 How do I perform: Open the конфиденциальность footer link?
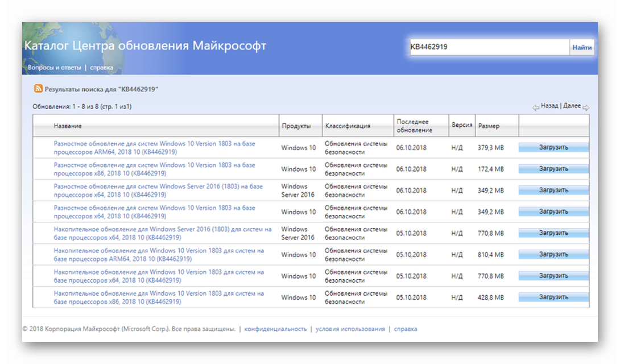click(x=275, y=329)
